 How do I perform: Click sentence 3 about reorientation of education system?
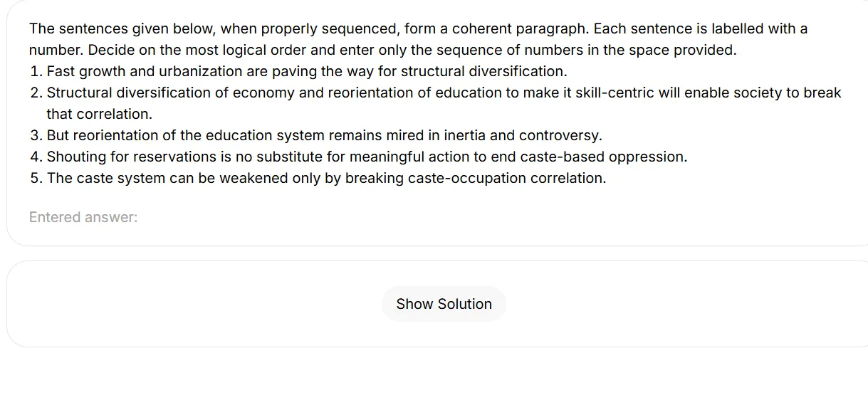(324, 135)
